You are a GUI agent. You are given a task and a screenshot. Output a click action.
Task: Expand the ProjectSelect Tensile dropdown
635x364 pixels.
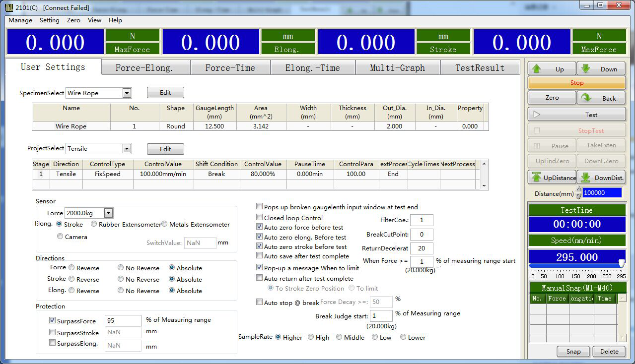tap(127, 149)
